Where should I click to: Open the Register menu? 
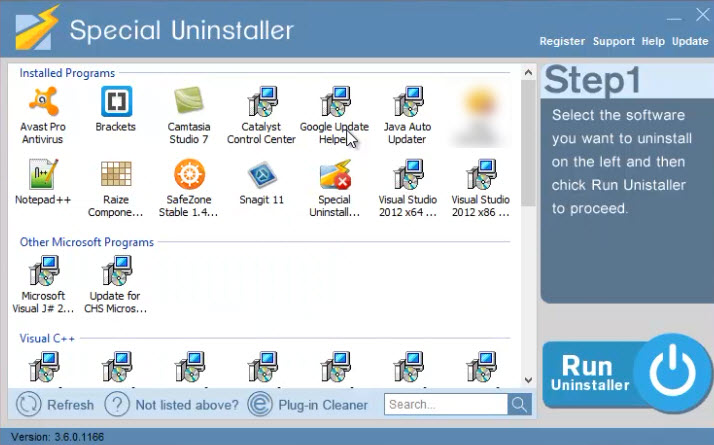562,41
